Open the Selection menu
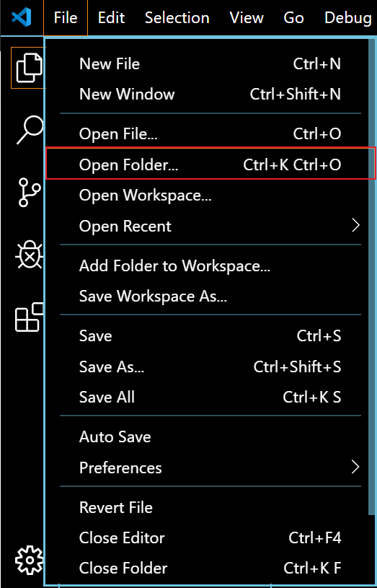This screenshot has height=588, width=377. 177,17
